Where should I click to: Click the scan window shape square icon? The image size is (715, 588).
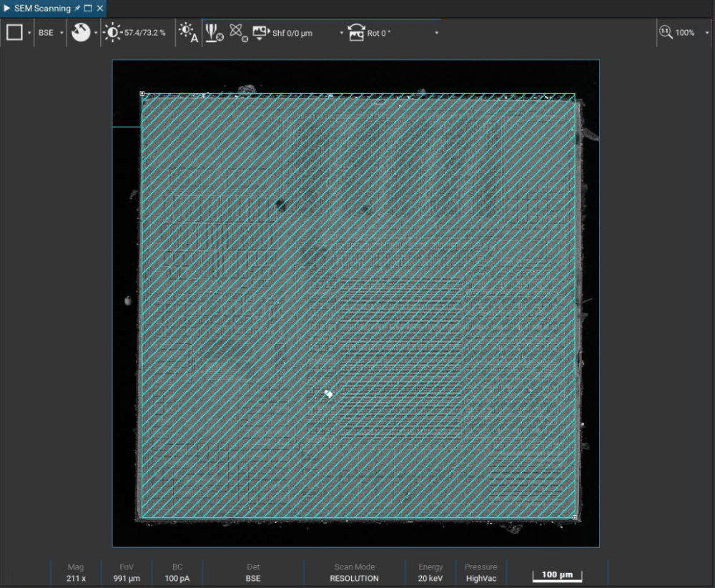pos(14,33)
